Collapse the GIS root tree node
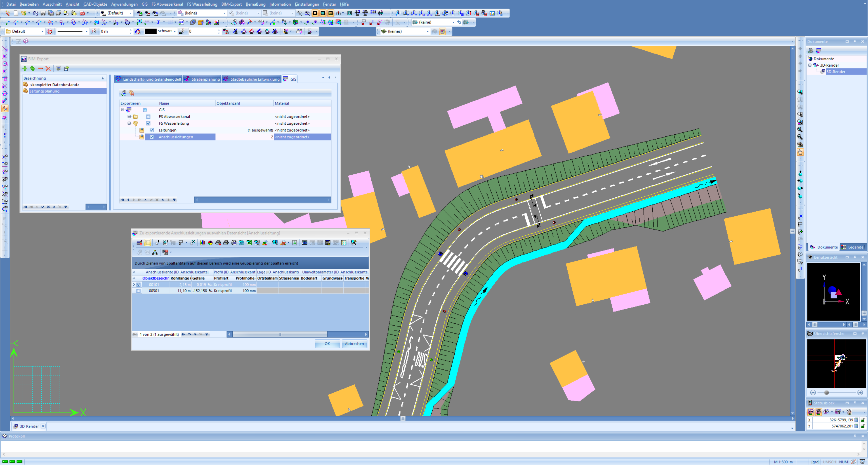This screenshot has height=465, width=868. (123, 110)
